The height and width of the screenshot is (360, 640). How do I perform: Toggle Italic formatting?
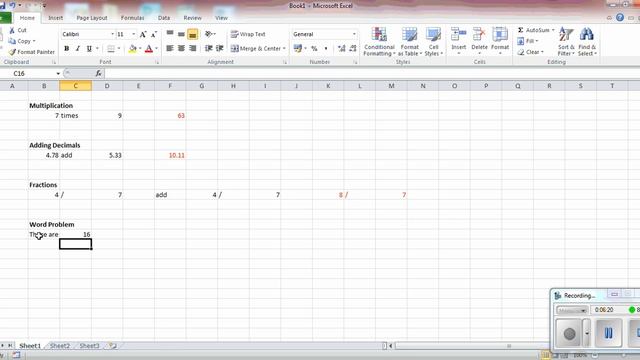78,49
